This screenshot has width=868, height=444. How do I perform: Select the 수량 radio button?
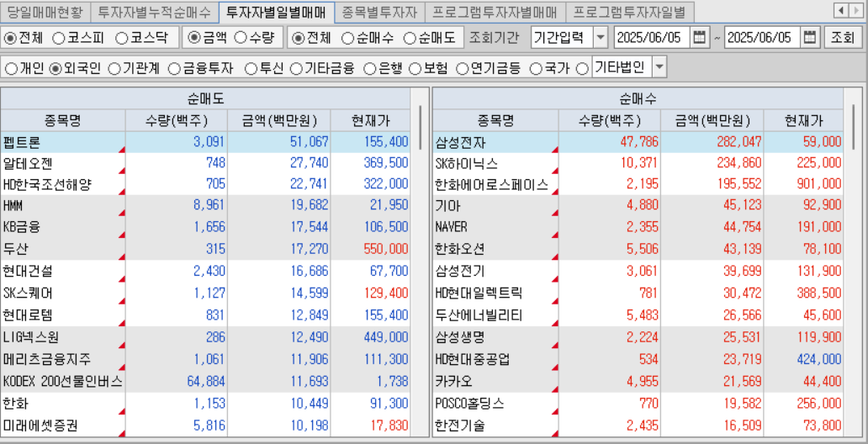pos(240,38)
